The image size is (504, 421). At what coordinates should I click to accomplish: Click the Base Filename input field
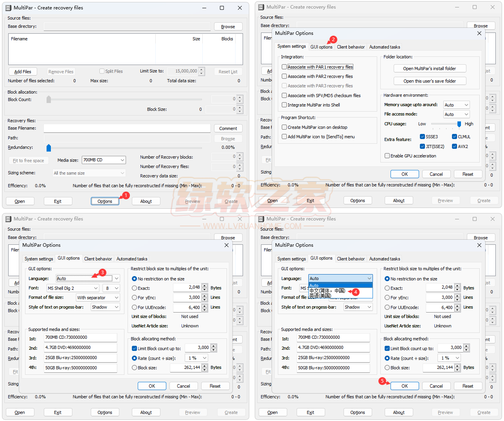(x=127, y=128)
